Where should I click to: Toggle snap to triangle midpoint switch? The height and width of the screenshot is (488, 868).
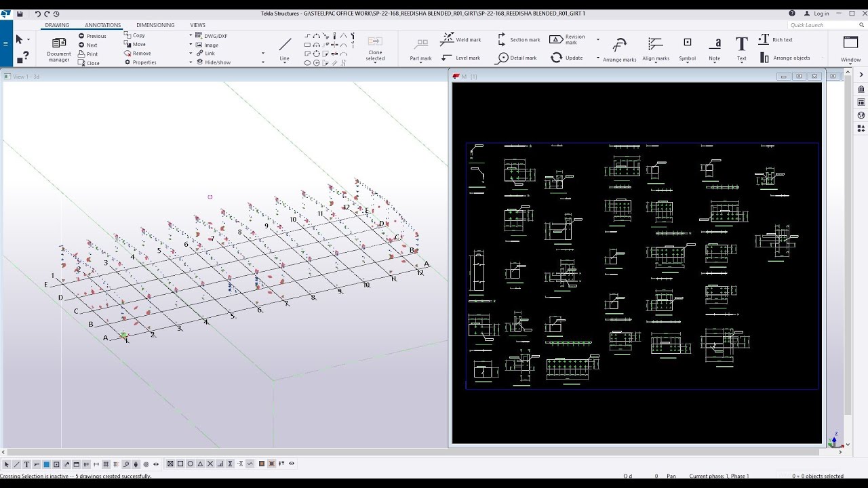(201, 464)
